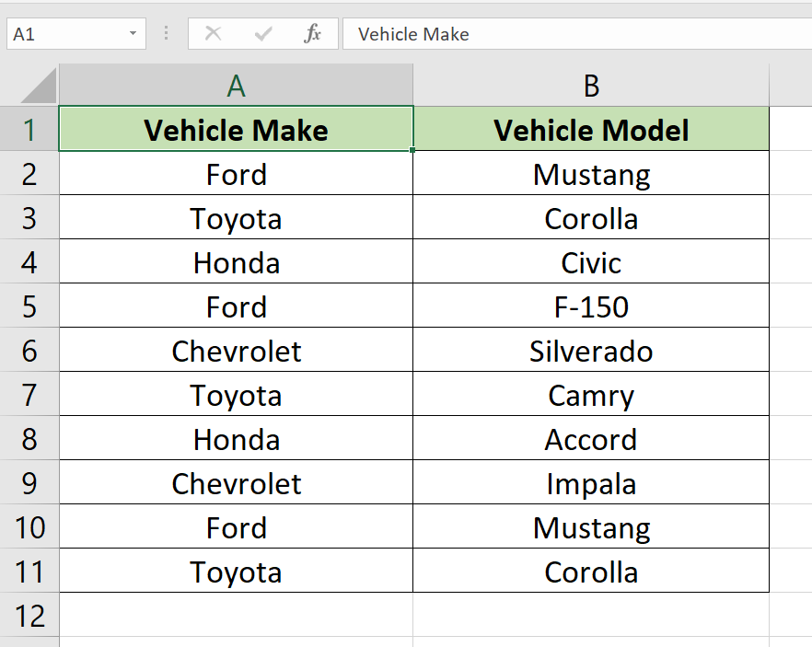Select row 10 by its row header
This screenshot has height=647, width=812.
29,526
